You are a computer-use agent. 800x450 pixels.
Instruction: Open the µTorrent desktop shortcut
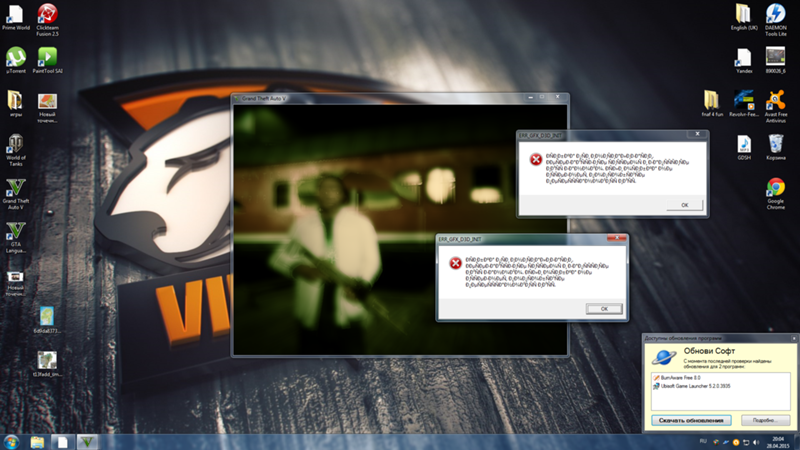(x=16, y=60)
